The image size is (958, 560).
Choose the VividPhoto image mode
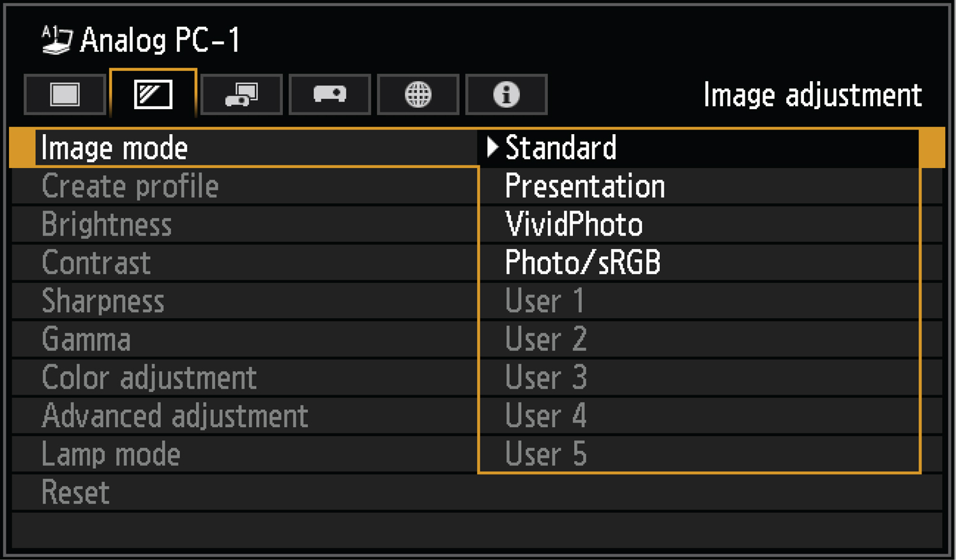[574, 225]
